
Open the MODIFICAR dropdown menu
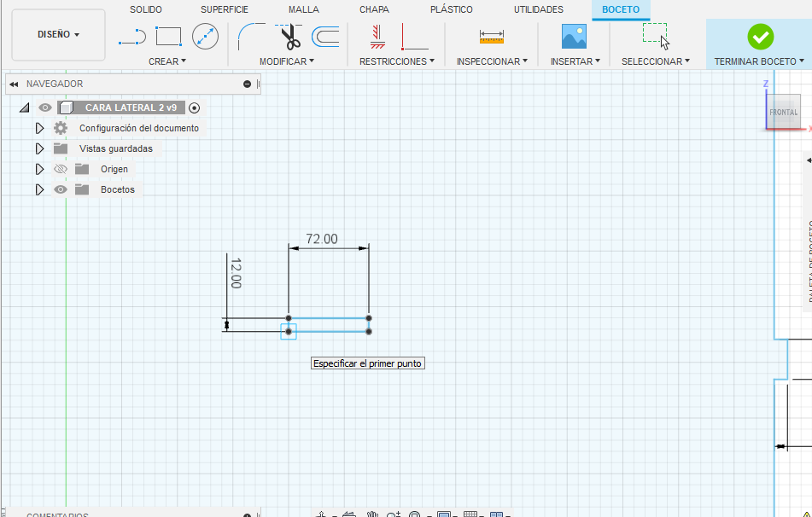(287, 61)
